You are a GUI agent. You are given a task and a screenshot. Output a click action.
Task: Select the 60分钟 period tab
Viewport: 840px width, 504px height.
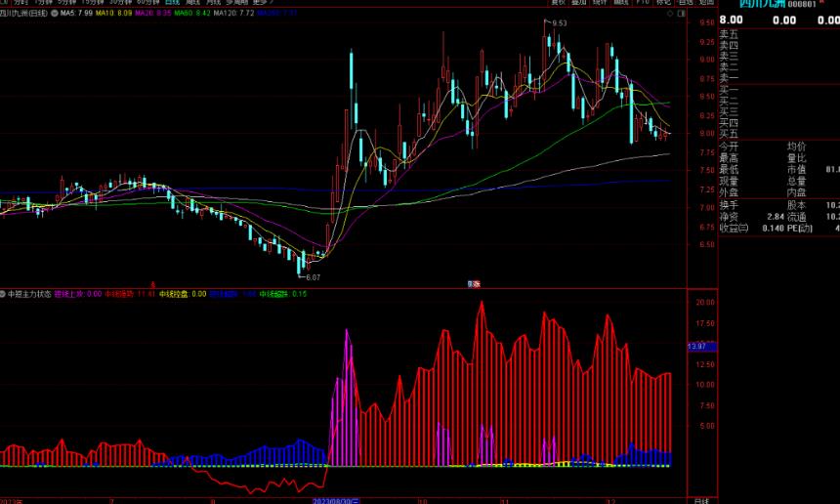coord(148,2)
